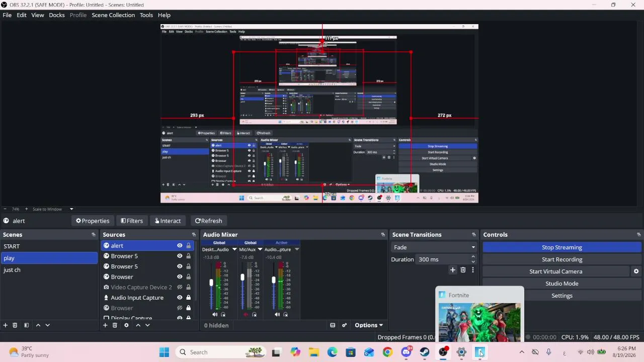This screenshot has height=362, width=644.
Task: Open virtual camera settings gear
Action: (636, 271)
